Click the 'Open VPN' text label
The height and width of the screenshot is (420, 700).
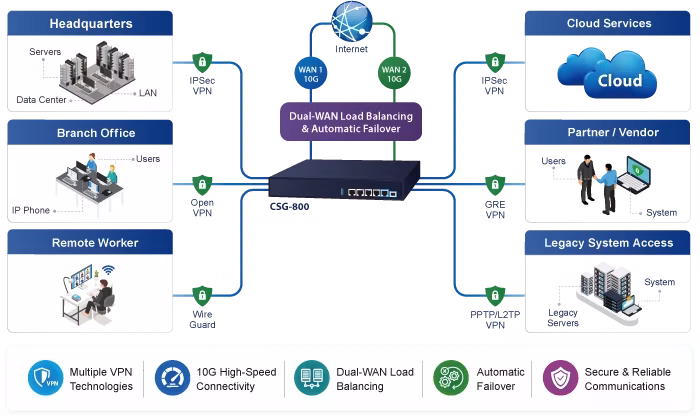202,208
